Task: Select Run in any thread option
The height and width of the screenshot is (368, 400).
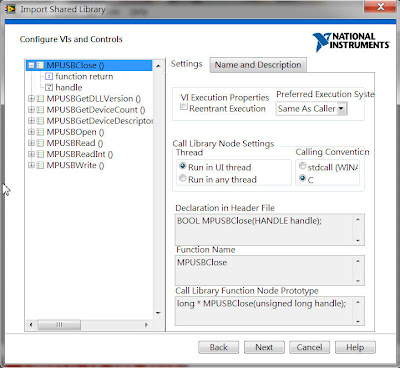Action: 182,178
